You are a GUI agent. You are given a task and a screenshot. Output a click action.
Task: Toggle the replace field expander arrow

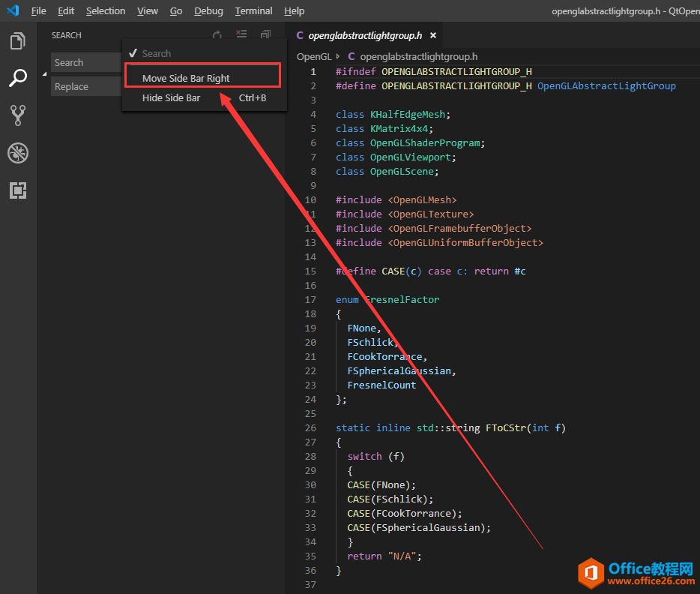(44, 74)
